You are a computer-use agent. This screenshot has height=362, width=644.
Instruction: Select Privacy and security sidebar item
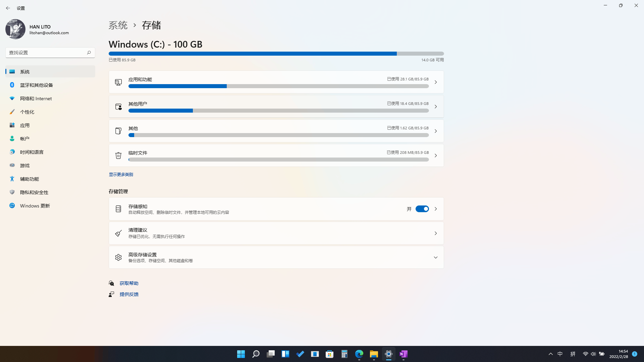pos(34,192)
